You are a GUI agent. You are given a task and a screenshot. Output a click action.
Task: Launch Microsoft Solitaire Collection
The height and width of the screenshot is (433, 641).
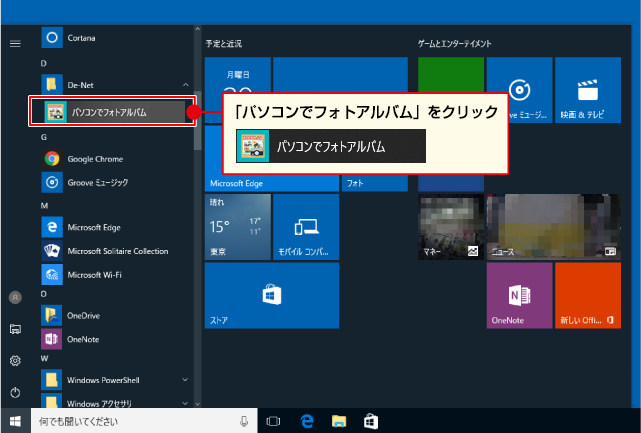tap(117, 251)
